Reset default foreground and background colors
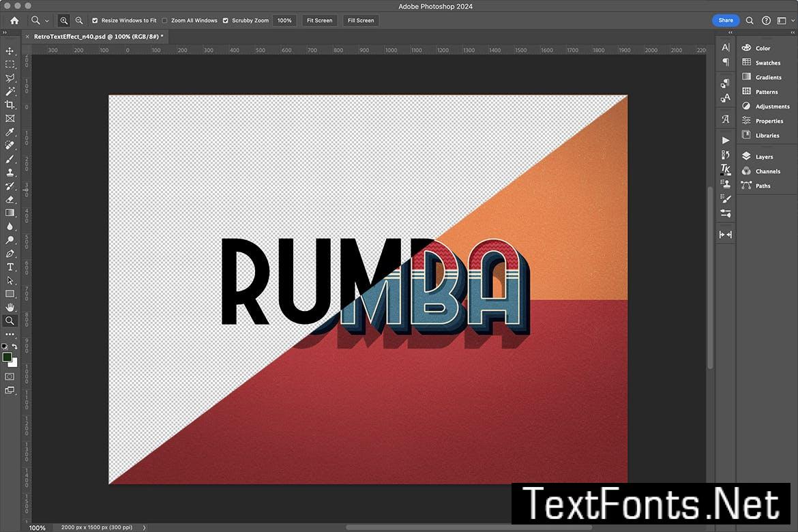 point(5,346)
